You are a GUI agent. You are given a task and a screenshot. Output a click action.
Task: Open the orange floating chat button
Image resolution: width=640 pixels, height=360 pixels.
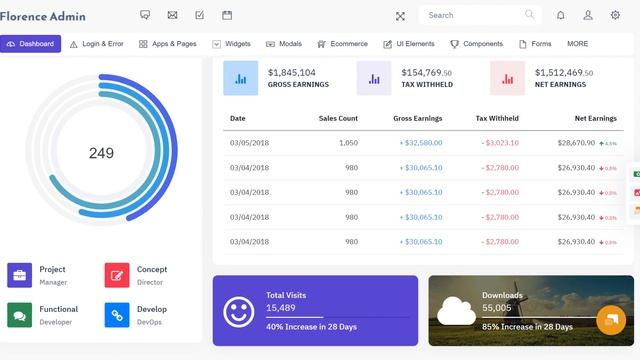pyautogui.click(x=611, y=320)
